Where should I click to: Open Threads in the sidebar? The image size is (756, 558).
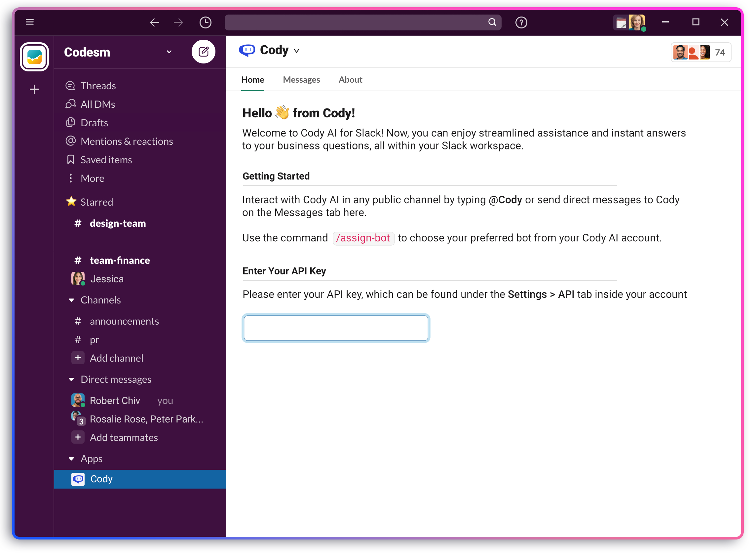pos(98,86)
